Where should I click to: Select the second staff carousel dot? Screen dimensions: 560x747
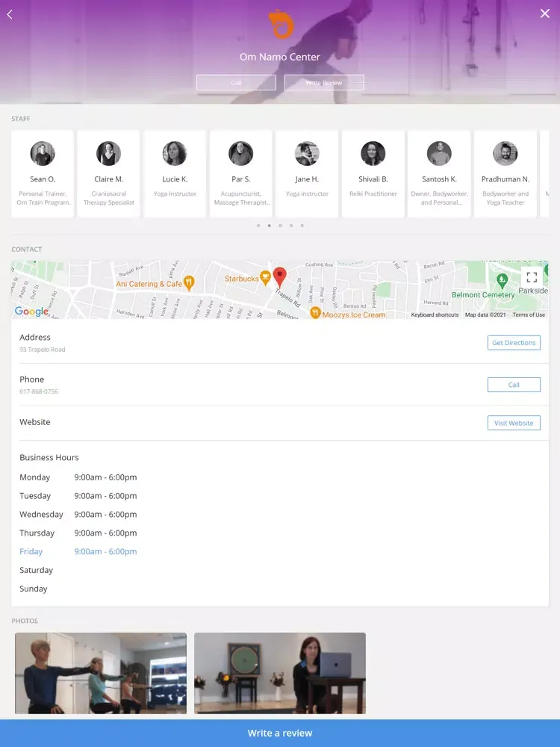(x=269, y=226)
